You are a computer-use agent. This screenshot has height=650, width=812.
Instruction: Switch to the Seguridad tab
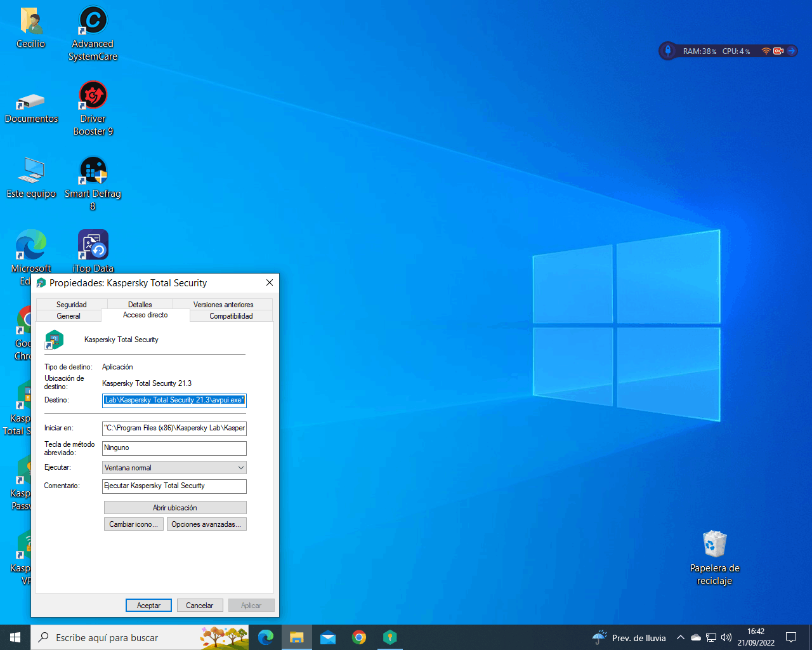[x=72, y=305]
